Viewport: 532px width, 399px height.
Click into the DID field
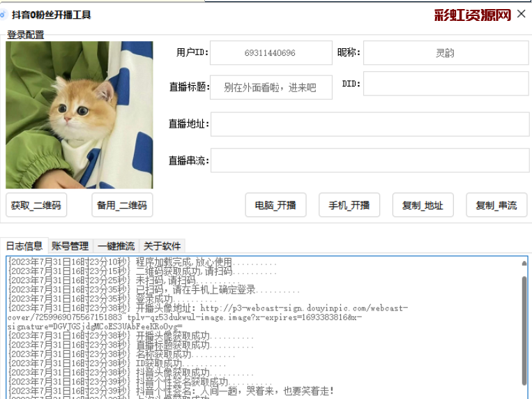click(x=446, y=84)
